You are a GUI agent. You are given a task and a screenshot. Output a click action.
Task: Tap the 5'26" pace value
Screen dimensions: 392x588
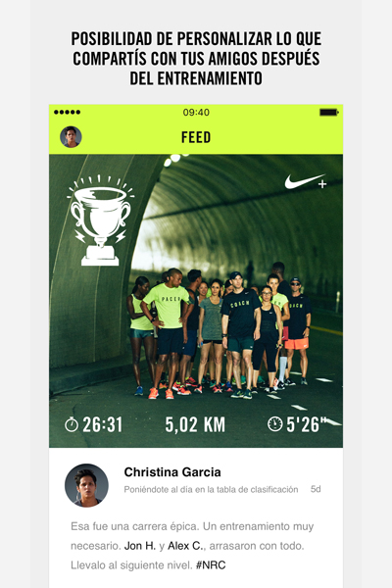coord(305,424)
